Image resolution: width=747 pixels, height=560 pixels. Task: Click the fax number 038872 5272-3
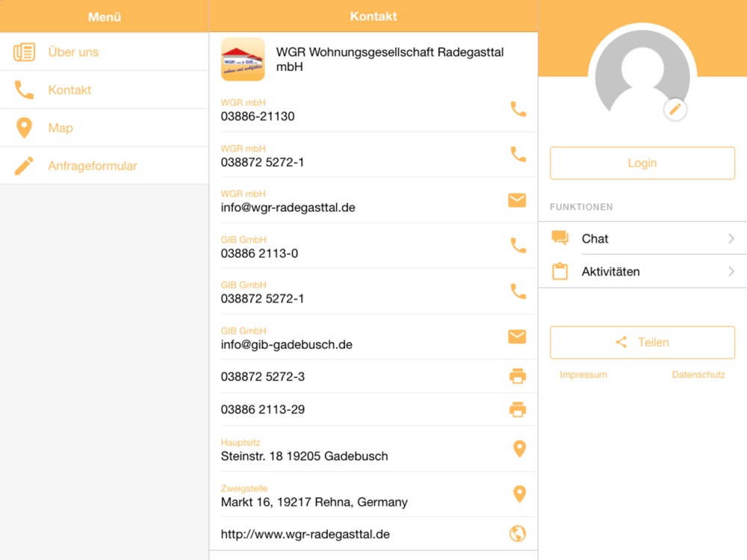tap(263, 376)
